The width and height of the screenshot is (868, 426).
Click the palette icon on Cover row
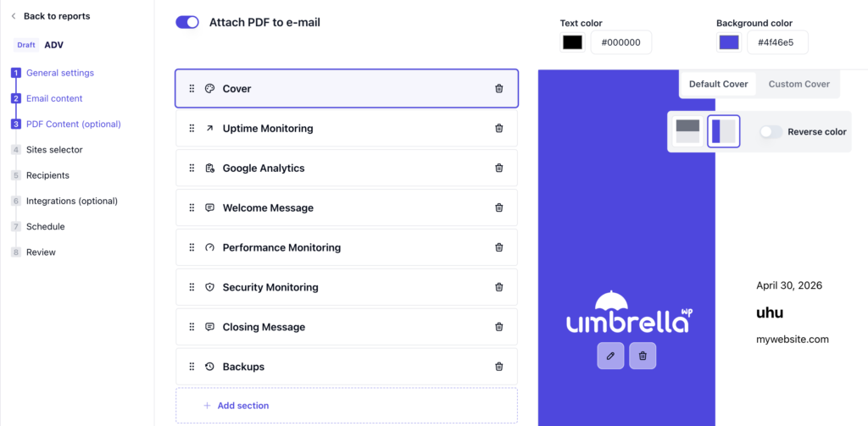[x=209, y=89]
